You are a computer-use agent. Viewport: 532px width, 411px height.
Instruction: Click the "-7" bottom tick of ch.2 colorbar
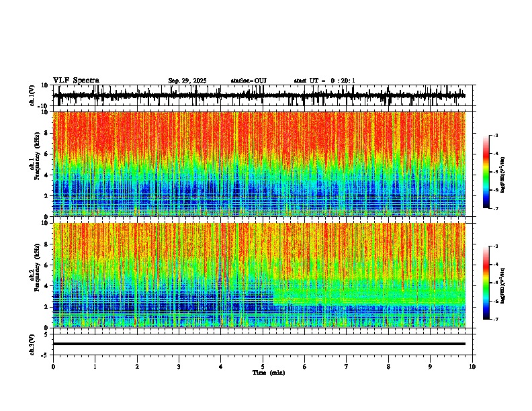(496, 319)
